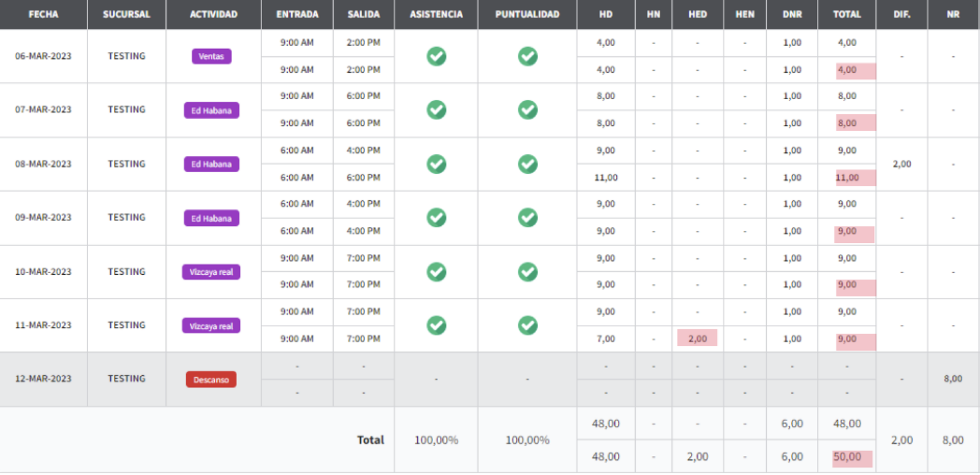
Task: Click attendance checkmark for 11-MAR-2023
Action: pos(436,326)
